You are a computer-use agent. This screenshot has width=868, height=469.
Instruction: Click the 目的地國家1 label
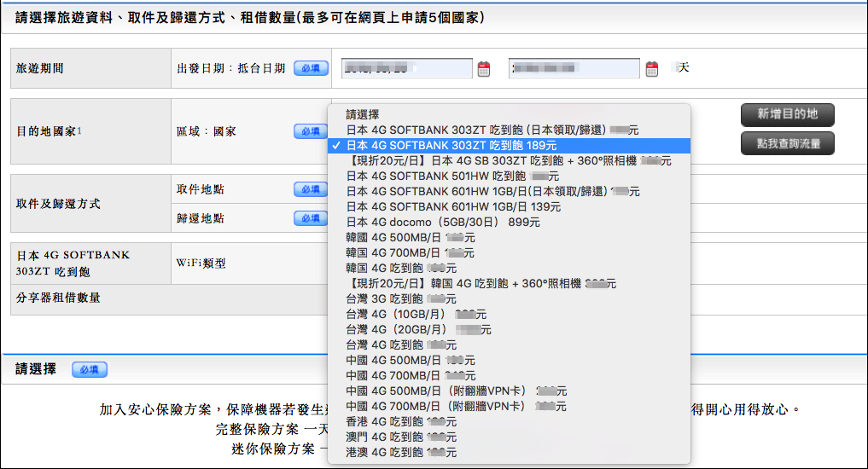click(x=49, y=131)
